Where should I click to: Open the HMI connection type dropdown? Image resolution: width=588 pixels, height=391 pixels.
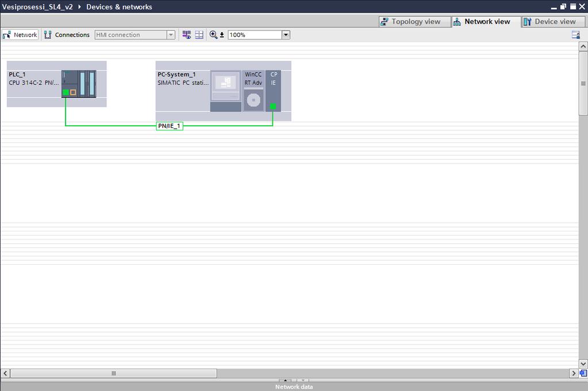(171, 35)
